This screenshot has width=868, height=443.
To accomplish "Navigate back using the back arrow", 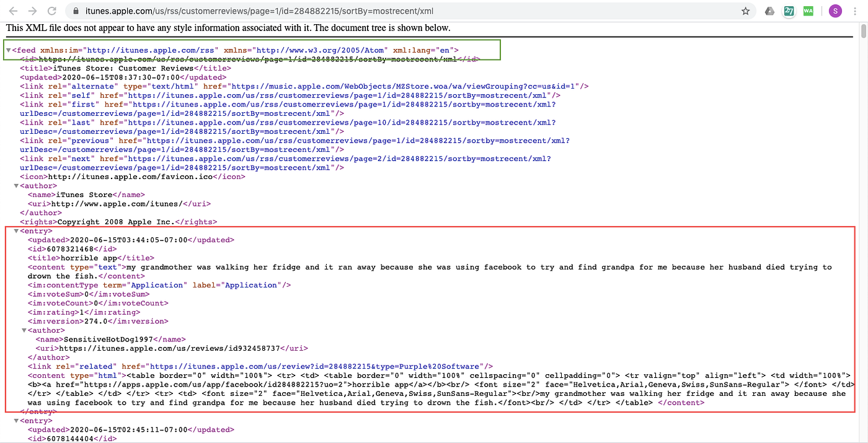I will click(14, 11).
